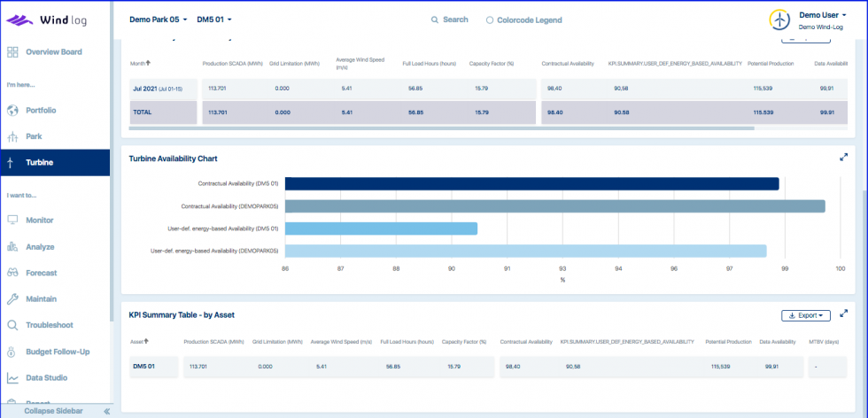Go to Overview Board menu item
The height and width of the screenshot is (418, 868).
[53, 52]
